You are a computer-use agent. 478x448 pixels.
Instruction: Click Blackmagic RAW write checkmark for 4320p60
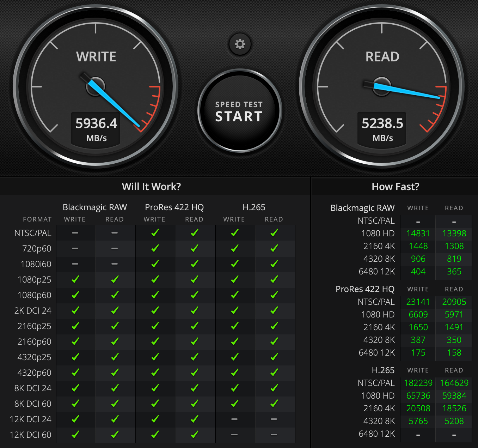coord(75,373)
